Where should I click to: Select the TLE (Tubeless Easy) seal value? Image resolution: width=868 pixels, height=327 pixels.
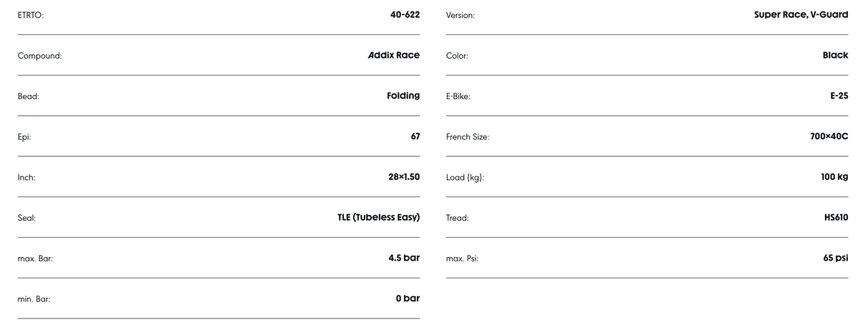pyautogui.click(x=378, y=218)
